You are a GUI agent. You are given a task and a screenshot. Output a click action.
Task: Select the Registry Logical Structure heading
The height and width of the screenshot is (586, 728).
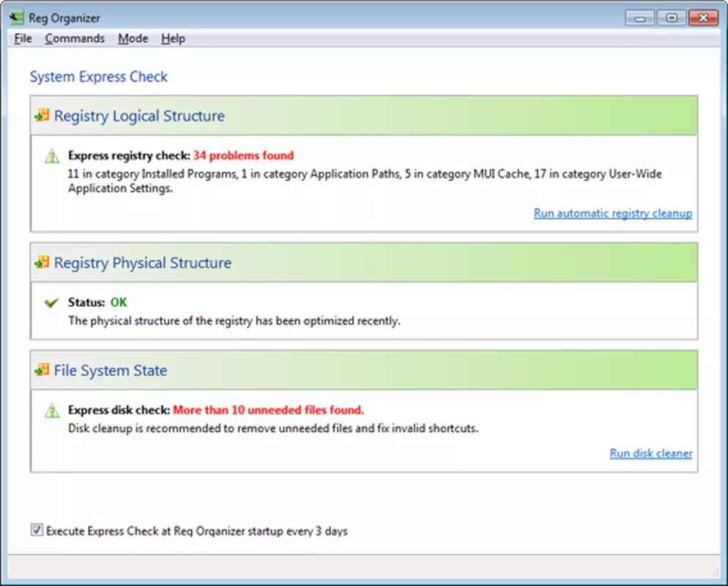click(139, 116)
